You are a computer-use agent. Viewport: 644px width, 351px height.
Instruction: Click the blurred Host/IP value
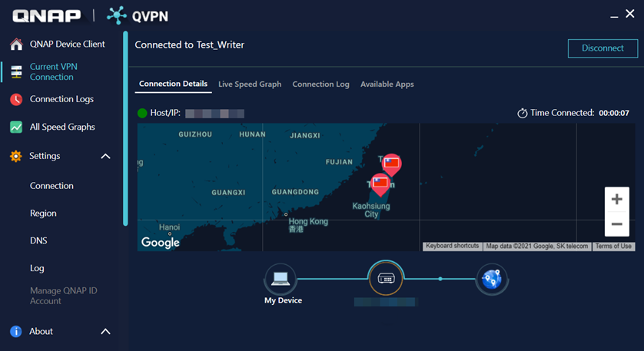[x=215, y=114]
